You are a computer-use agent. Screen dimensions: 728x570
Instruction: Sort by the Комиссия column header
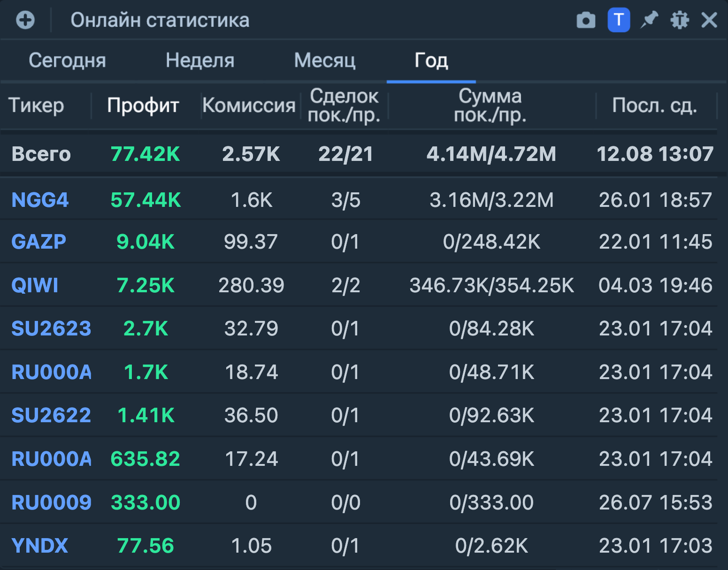point(249,106)
